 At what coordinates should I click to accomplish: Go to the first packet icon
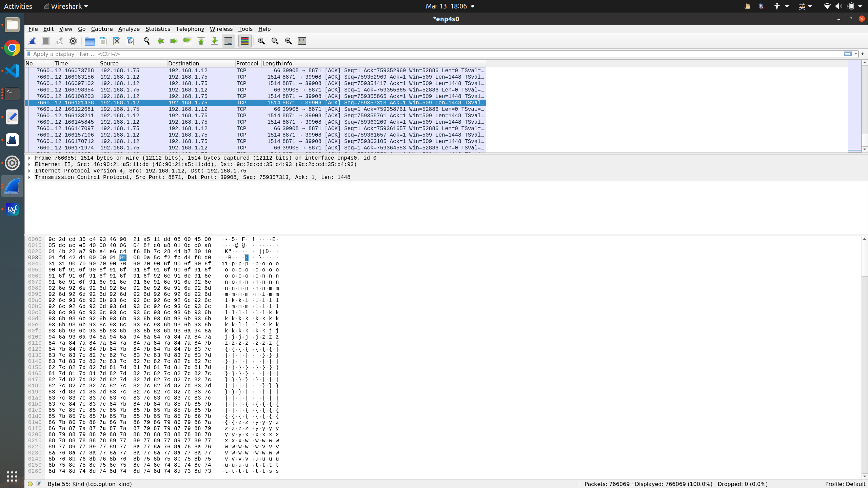click(x=201, y=41)
